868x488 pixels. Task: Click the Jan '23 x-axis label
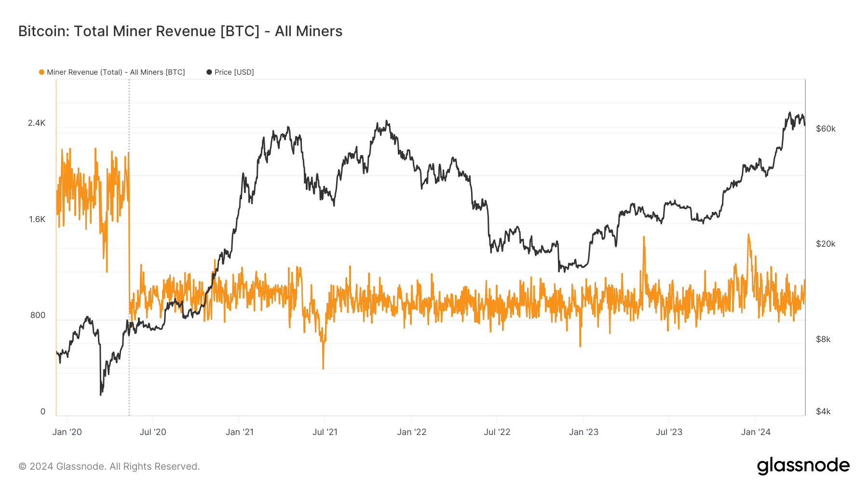(583, 432)
